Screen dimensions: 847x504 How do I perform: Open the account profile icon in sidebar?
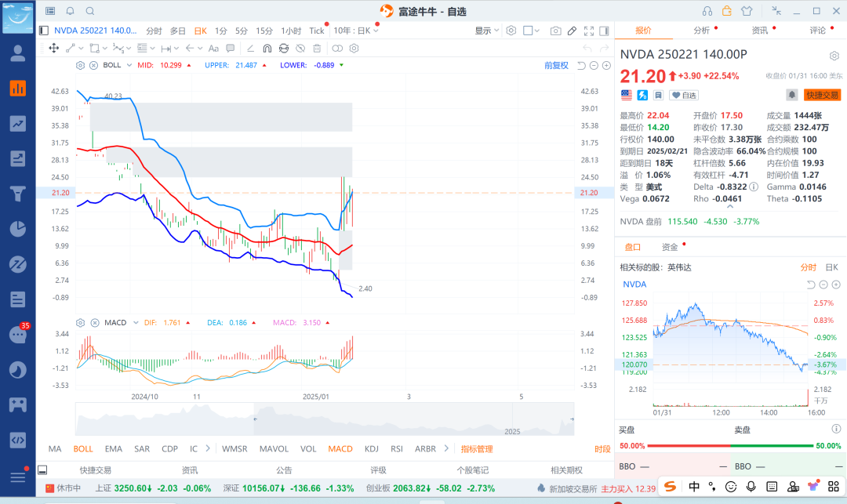pyautogui.click(x=18, y=53)
